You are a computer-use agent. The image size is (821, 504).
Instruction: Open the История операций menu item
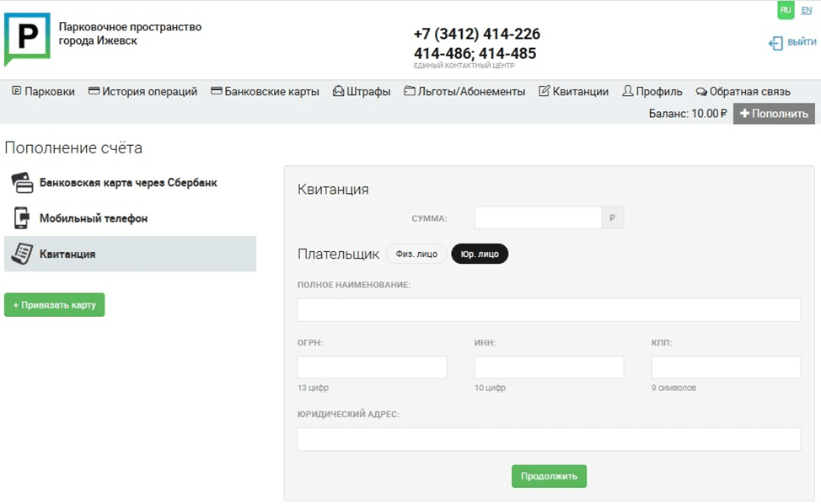pos(142,91)
